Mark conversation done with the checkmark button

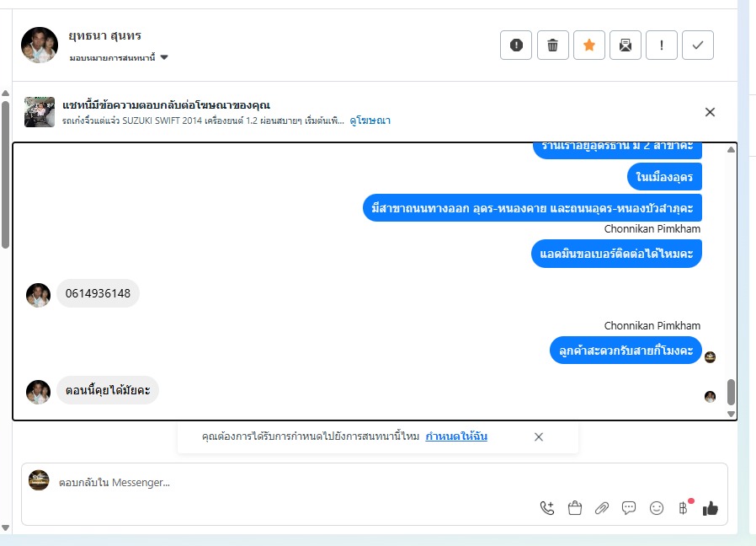click(698, 45)
